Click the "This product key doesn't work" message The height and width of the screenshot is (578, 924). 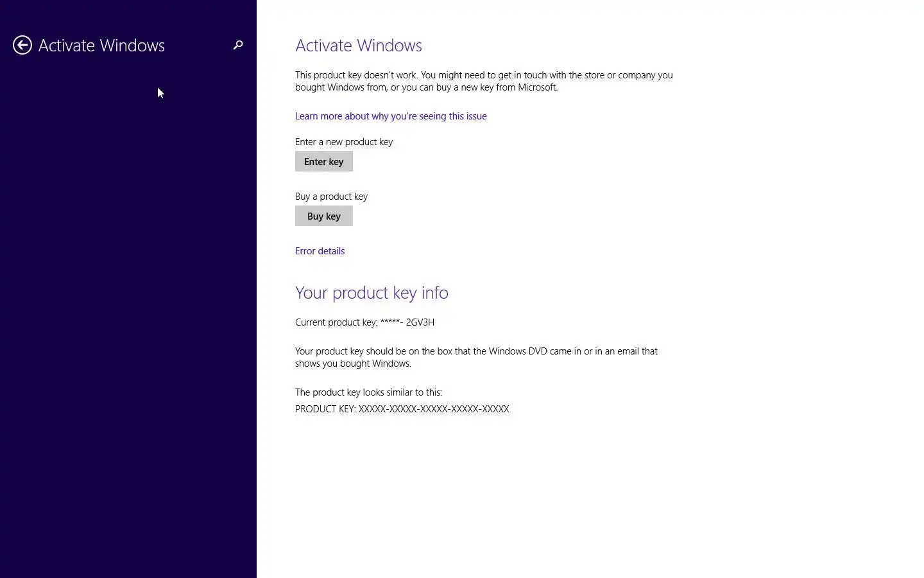484,81
